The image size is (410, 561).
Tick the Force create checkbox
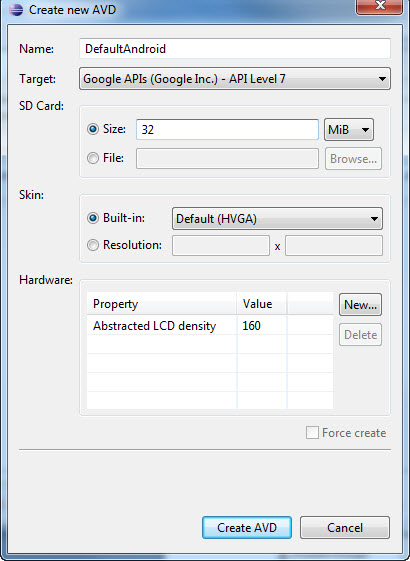tap(312, 433)
